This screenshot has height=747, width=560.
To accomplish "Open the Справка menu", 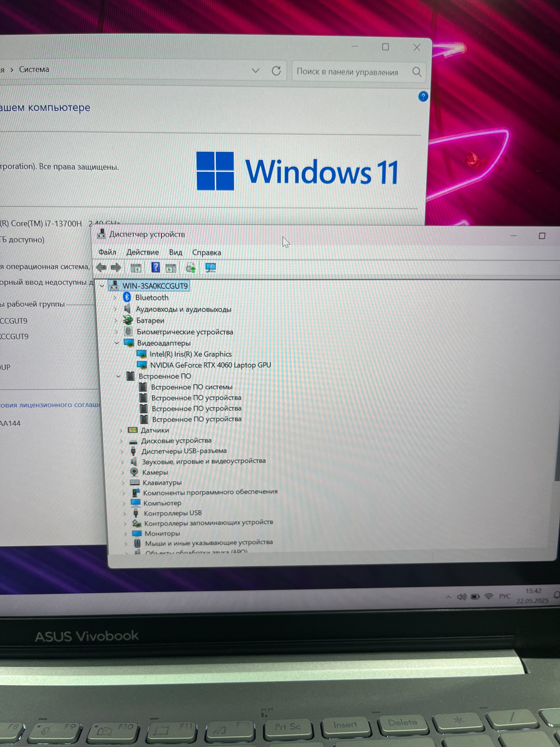I will pos(207,253).
